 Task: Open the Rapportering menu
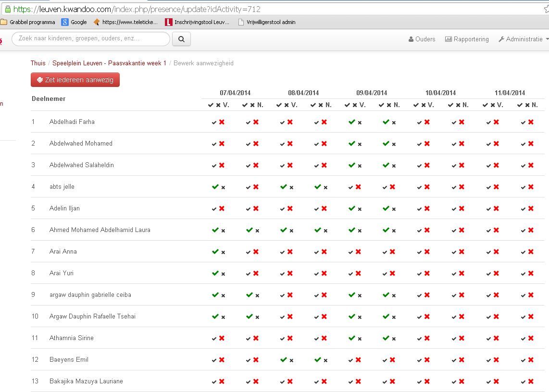point(467,39)
